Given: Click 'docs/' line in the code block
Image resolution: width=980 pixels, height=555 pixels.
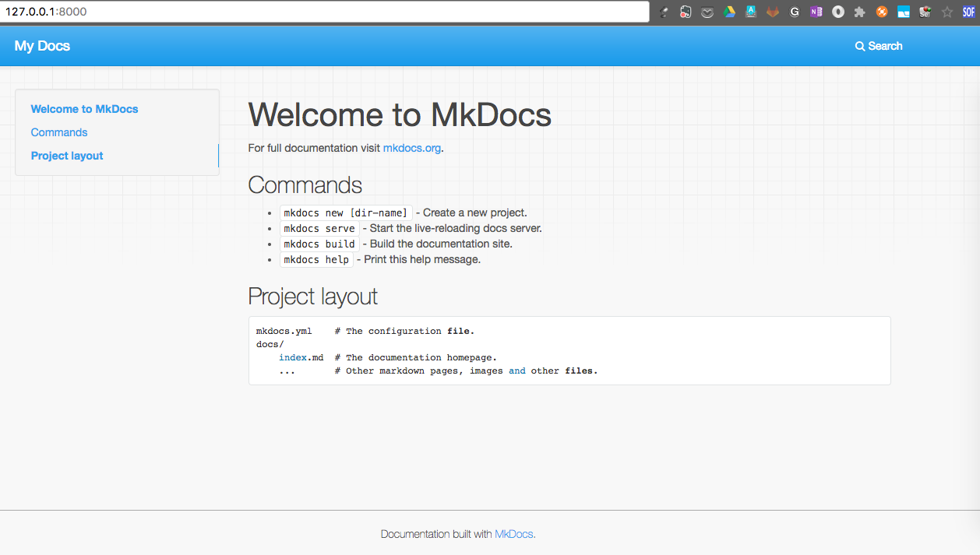Looking at the screenshot, I should 270,344.
